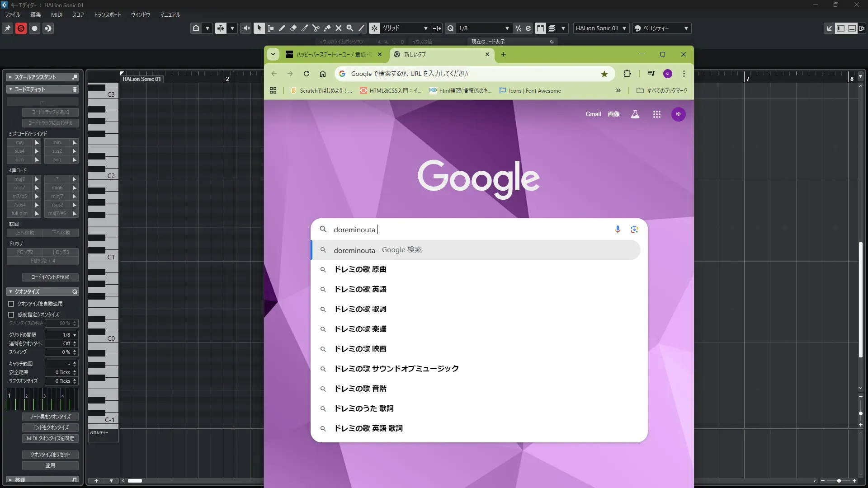Open the quantize preset 1/8 dropdown
This screenshot has height=488, width=868.
pyautogui.click(x=507, y=28)
